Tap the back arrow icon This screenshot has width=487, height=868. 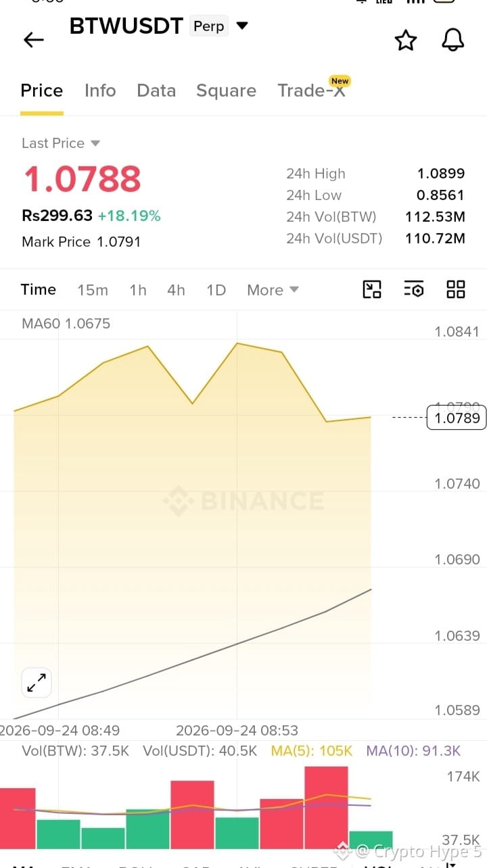pyautogui.click(x=33, y=40)
